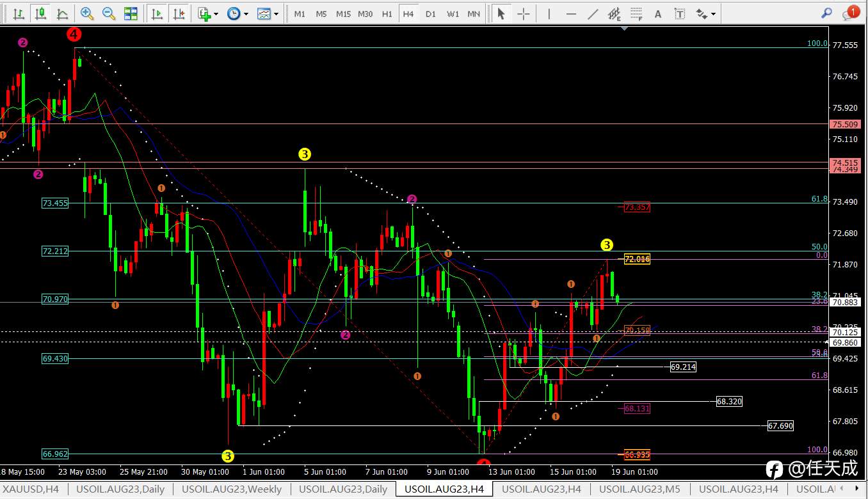868x499 pixels.
Task: Select the H1 timeframe
Action: point(387,13)
